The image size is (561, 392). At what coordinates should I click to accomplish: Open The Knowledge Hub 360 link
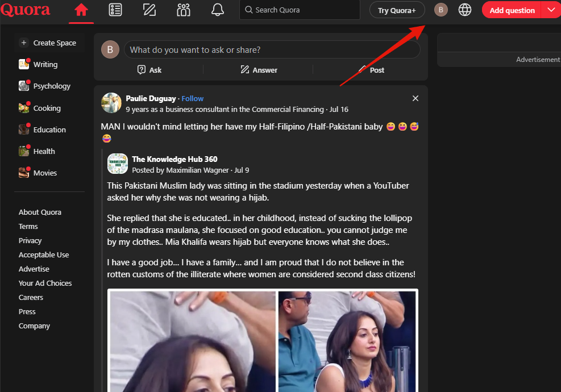174,159
